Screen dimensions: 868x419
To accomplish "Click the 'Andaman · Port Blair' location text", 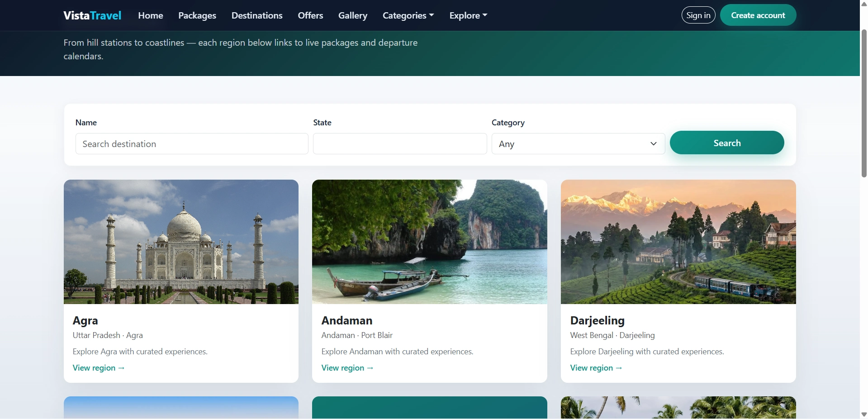I will pyautogui.click(x=357, y=335).
